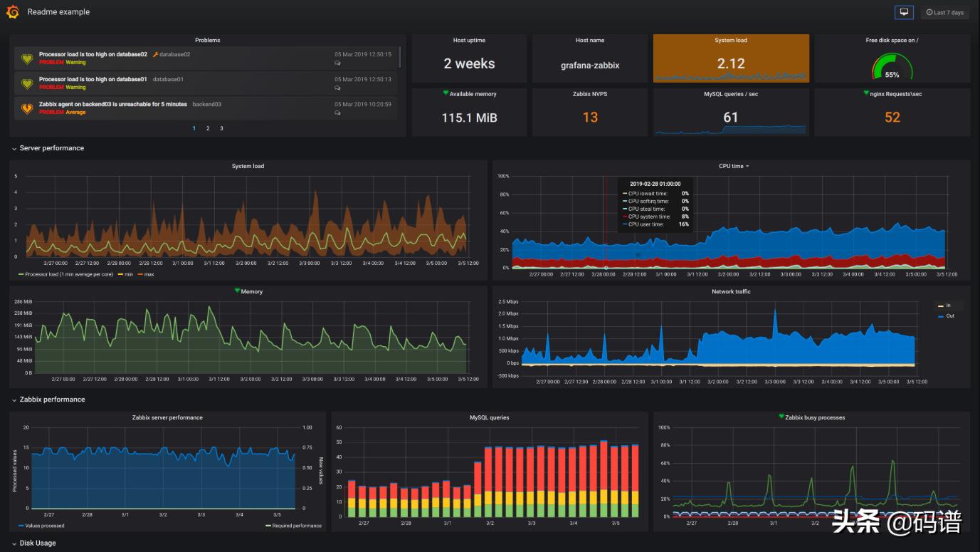Click the CPU user time 16% tooltip row
This screenshot has width=980, height=552.
tap(655, 224)
